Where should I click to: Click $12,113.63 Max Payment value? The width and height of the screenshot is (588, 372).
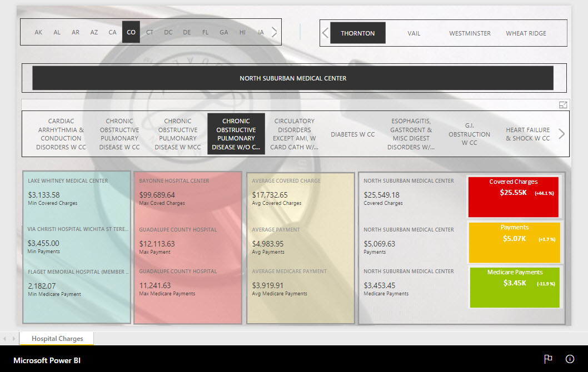coord(157,244)
